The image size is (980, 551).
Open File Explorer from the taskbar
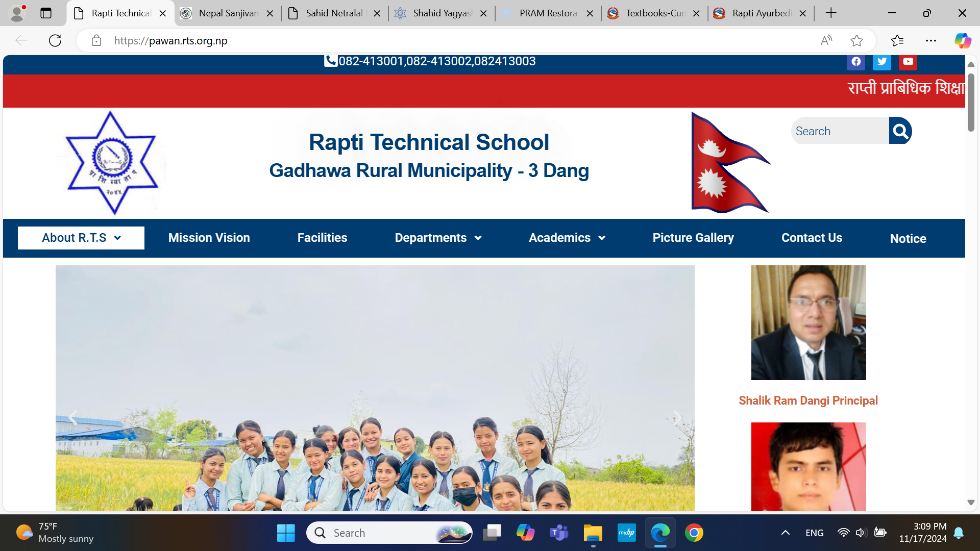tap(593, 533)
